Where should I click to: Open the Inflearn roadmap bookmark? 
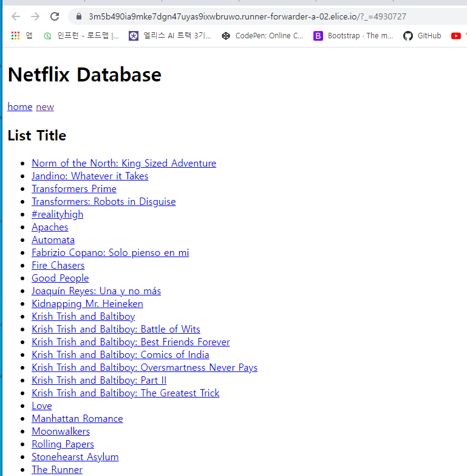click(81, 36)
